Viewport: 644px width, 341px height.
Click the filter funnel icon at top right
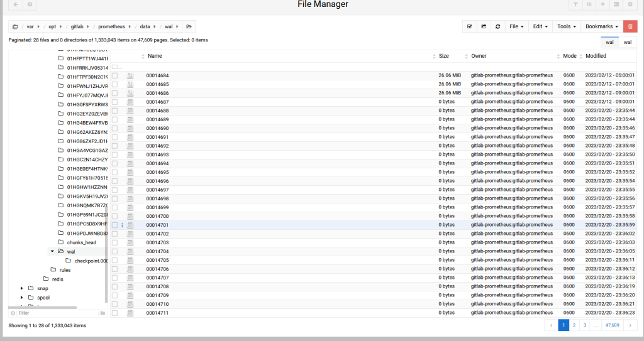pyautogui.click(x=575, y=4)
